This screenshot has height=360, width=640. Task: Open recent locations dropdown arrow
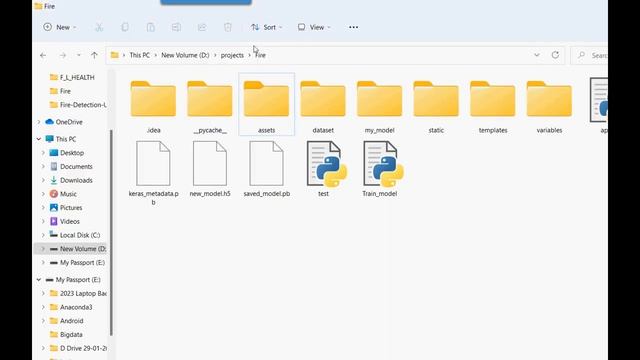coord(79,55)
